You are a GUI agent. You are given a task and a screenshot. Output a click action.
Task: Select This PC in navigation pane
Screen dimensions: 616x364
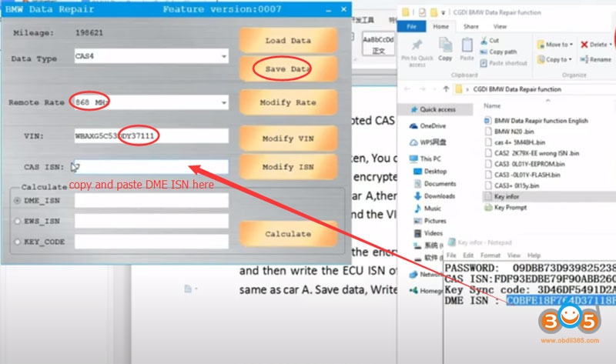point(425,159)
